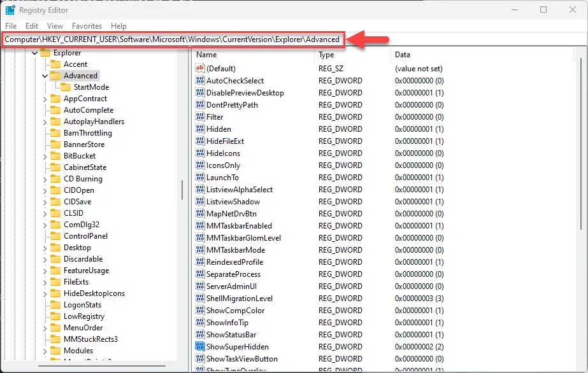Click the Filter DWORD value icon
The image size is (588, 373).
point(200,117)
